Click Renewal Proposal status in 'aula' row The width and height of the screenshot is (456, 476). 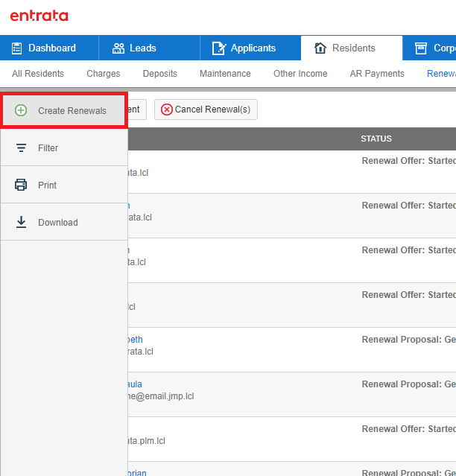pyautogui.click(x=408, y=384)
